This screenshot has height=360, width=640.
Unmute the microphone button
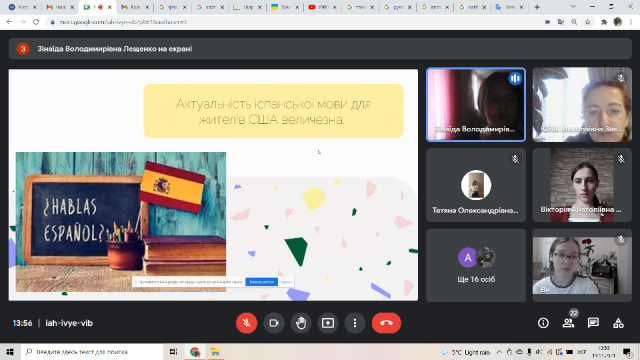(x=247, y=323)
